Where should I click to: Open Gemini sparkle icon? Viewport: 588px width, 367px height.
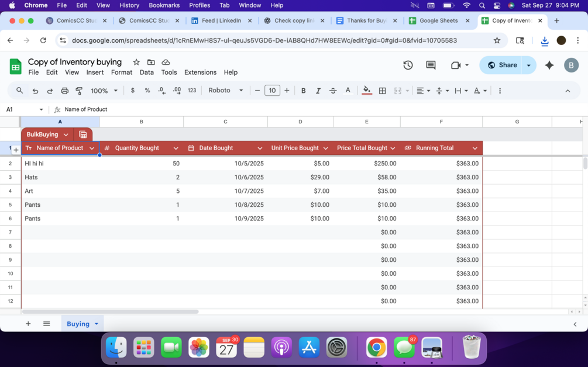[549, 65]
